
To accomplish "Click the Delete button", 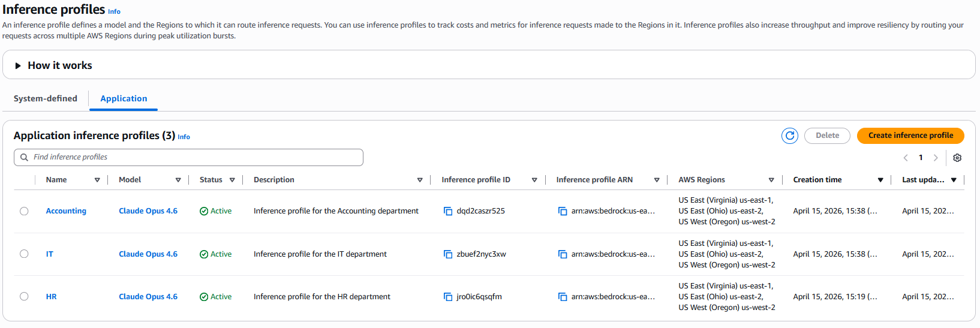I will (x=827, y=136).
